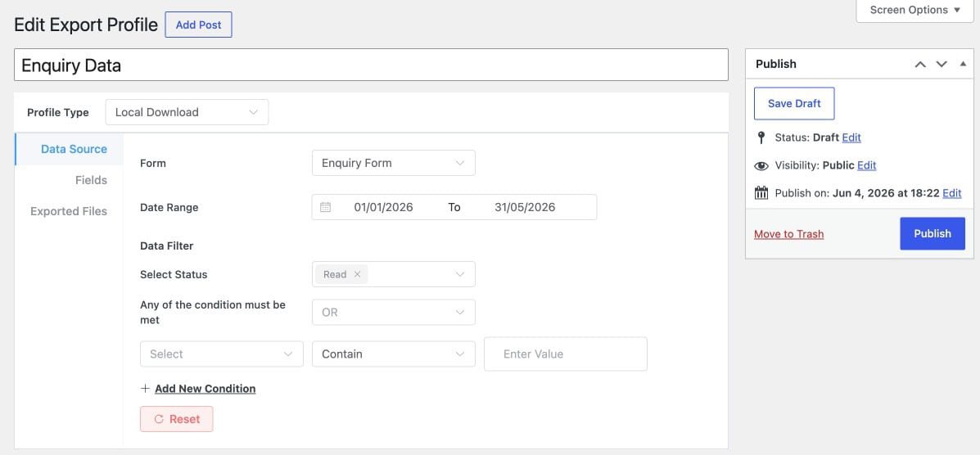Edit the Status setting

[x=851, y=137]
